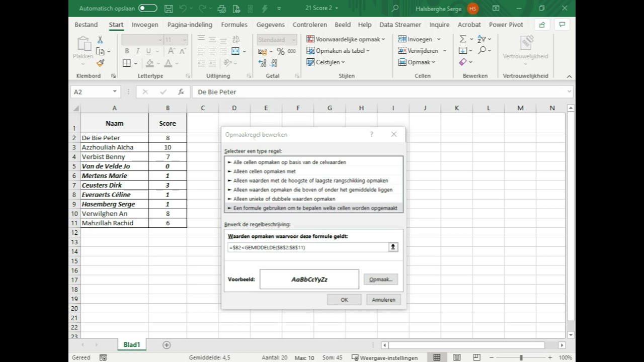
Task: Open the Invoegen ribbon tab
Action: click(x=145, y=25)
